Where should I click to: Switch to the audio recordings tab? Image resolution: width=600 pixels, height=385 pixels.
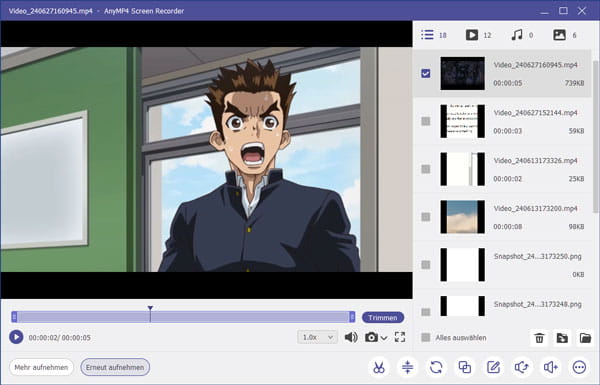[522, 35]
